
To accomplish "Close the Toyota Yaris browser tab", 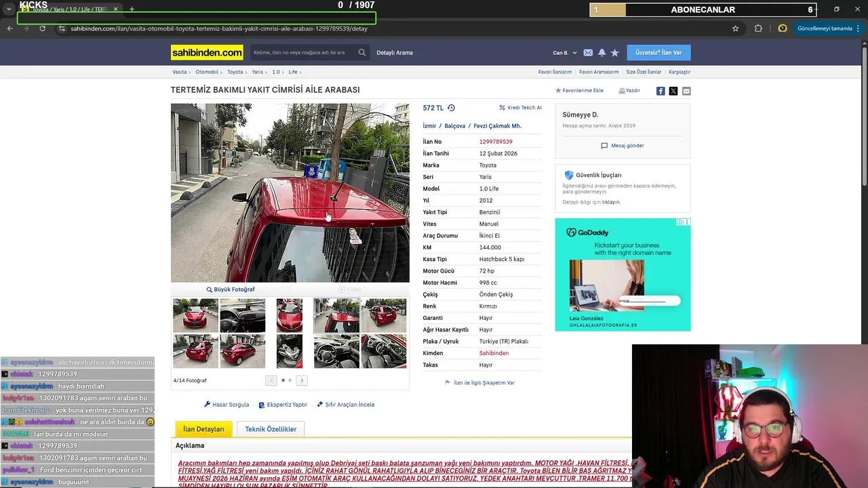I will pos(115,9).
